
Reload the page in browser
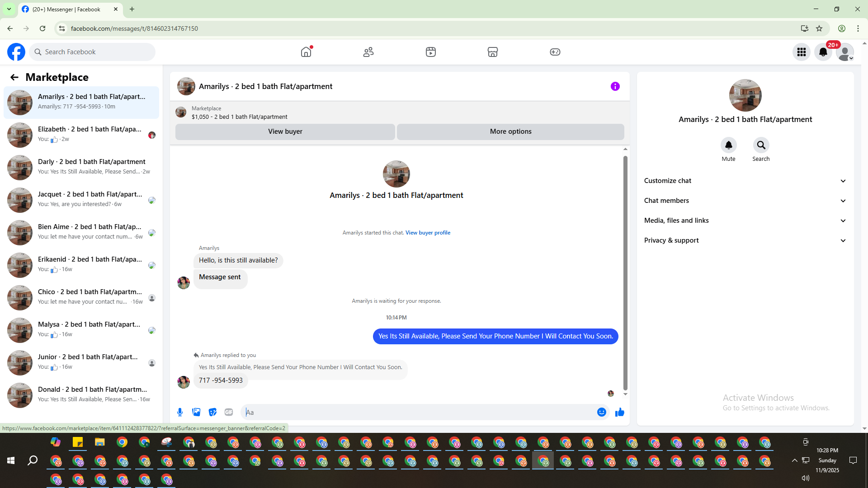tap(42, 28)
